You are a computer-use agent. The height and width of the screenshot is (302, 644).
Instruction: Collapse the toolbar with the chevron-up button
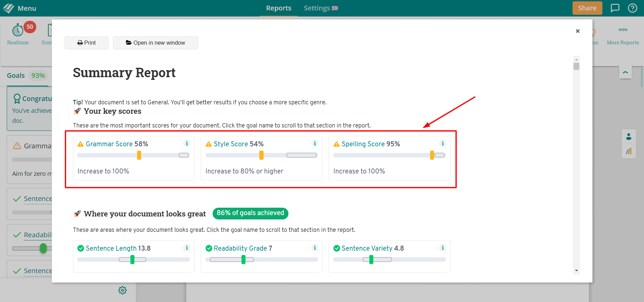pyautogui.click(x=625, y=72)
